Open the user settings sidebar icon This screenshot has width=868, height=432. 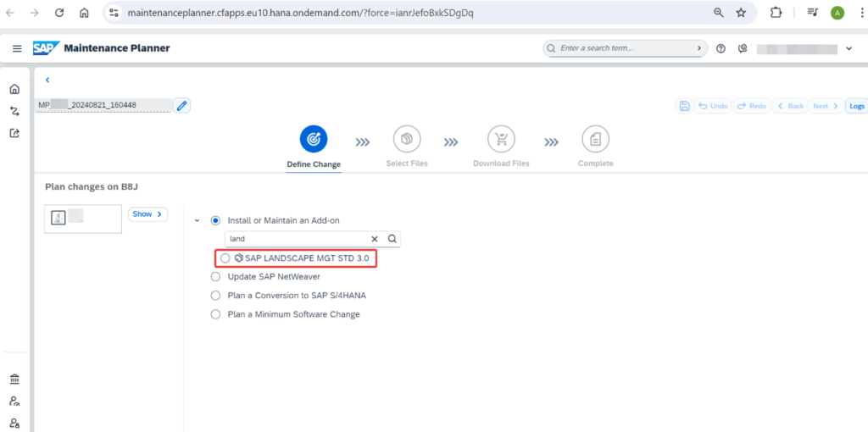pyautogui.click(x=15, y=402)
